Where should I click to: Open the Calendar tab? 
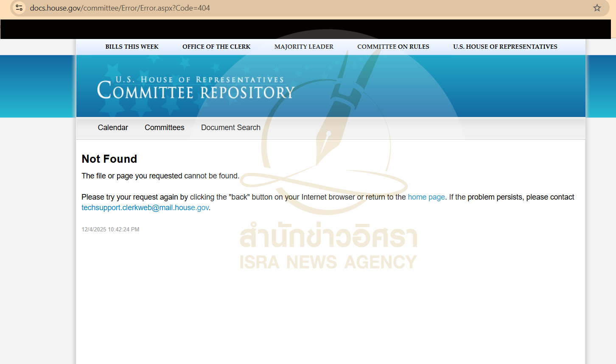coord(113,128)
